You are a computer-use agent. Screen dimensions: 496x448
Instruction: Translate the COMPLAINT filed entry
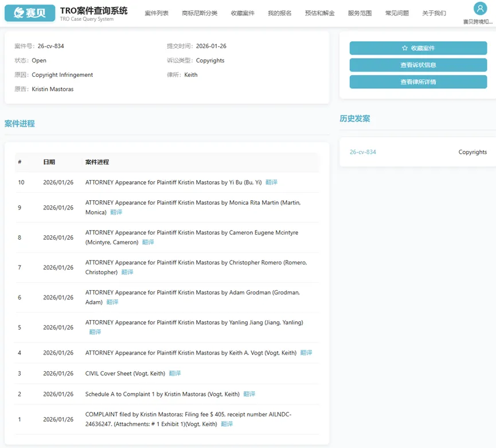pyautogui.click(x=227, y=424)
